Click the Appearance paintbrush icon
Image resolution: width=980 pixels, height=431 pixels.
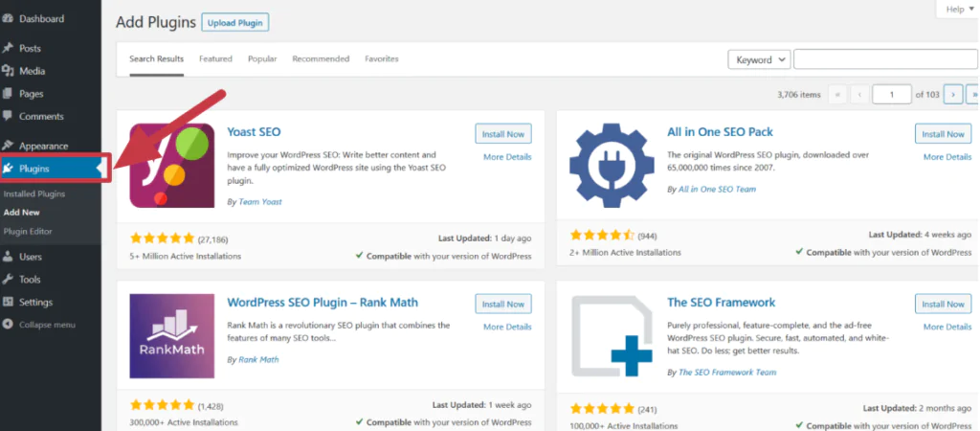click(8, 146)
